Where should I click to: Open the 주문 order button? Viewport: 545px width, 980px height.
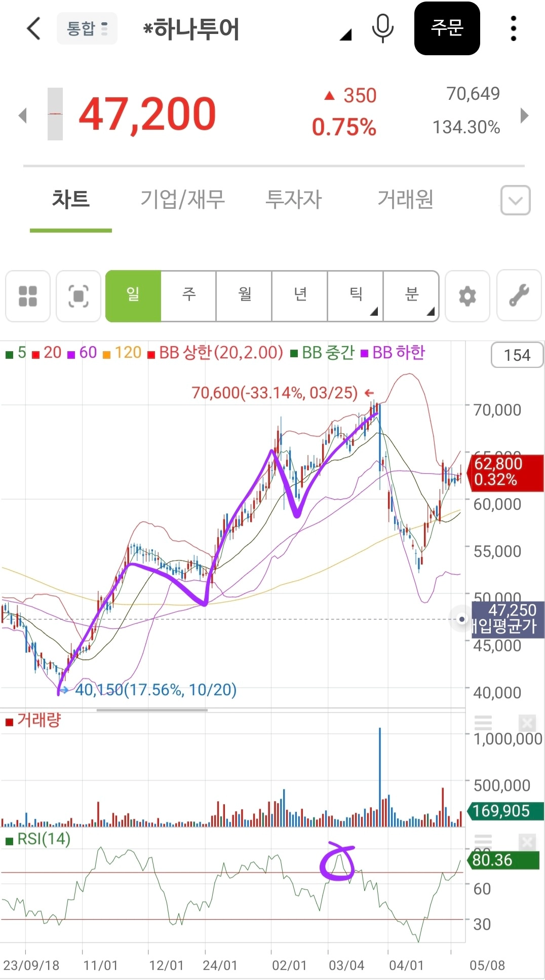point(447,28)
